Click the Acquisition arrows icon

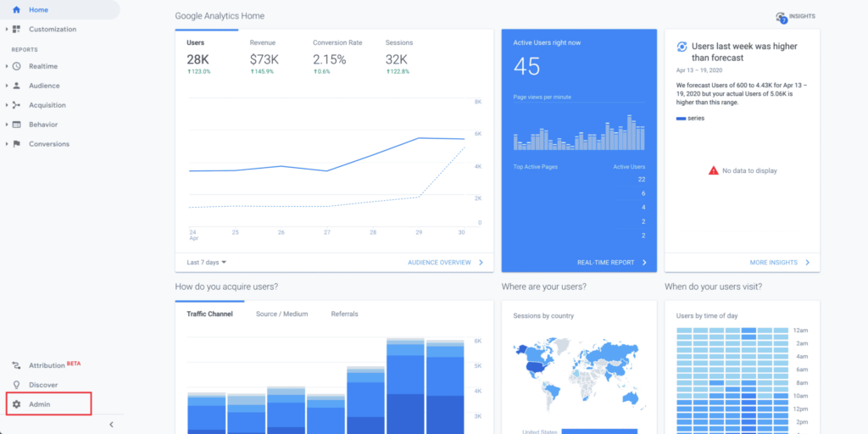coord(16,105)
